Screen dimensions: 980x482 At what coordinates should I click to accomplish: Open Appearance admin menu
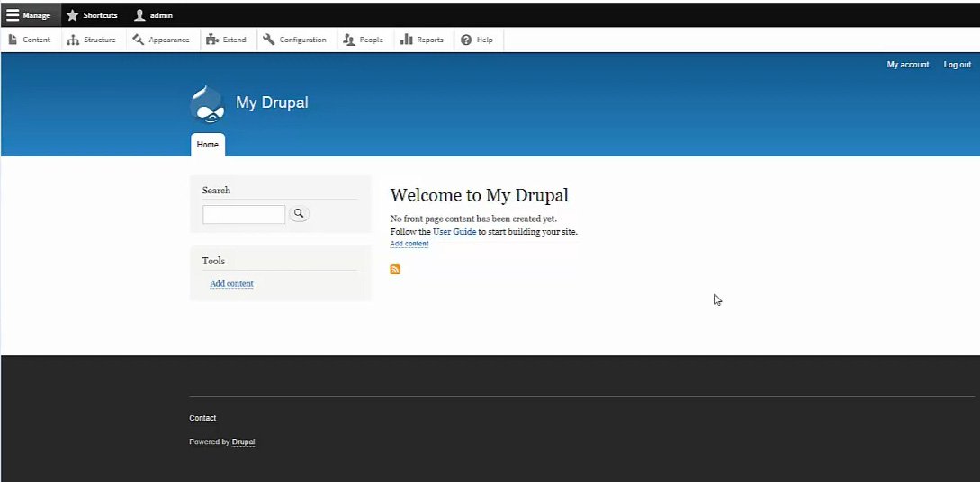tap(161, 40)
